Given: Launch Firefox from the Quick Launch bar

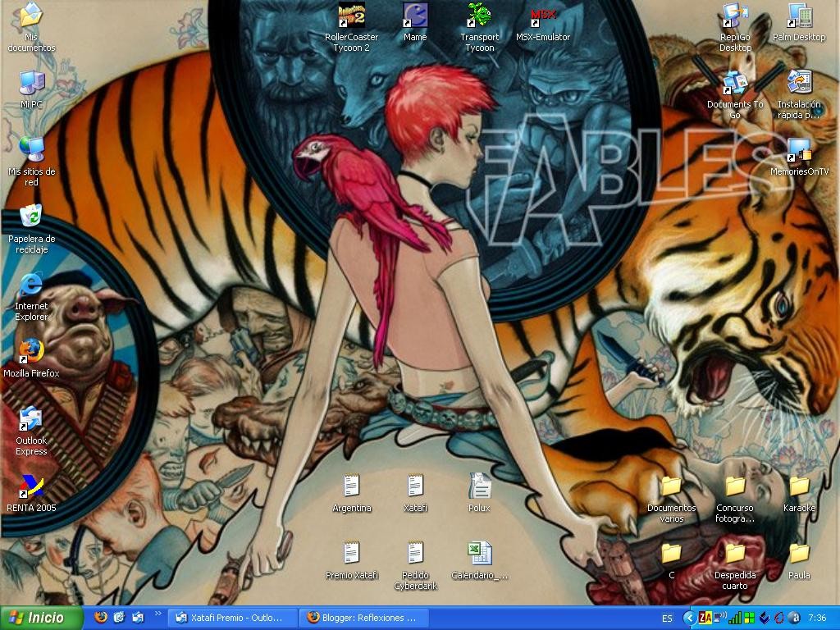Looking at the screenshot, I should [100, 618].
